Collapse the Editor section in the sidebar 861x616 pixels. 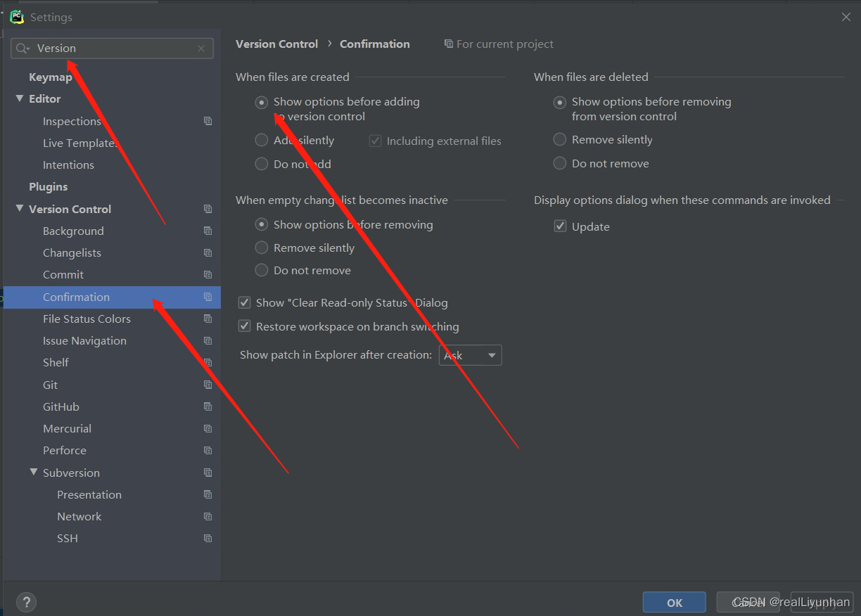click(x=20, y=98)
